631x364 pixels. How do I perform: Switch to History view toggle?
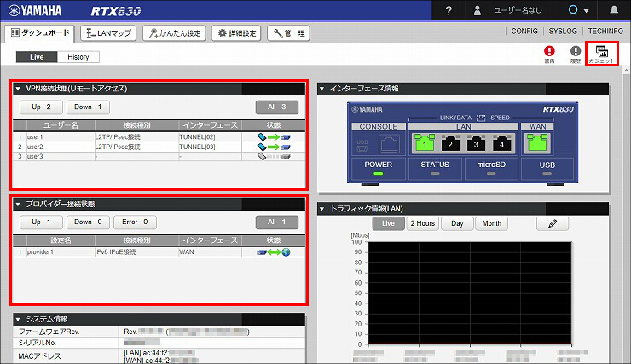point(78,57)
